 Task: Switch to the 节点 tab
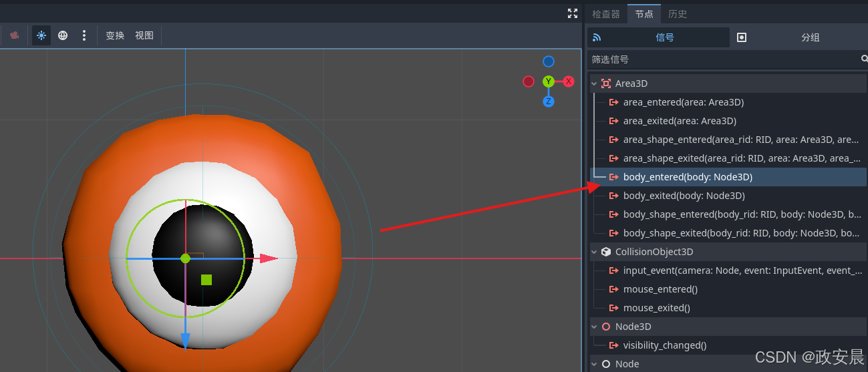click(644, 14)
